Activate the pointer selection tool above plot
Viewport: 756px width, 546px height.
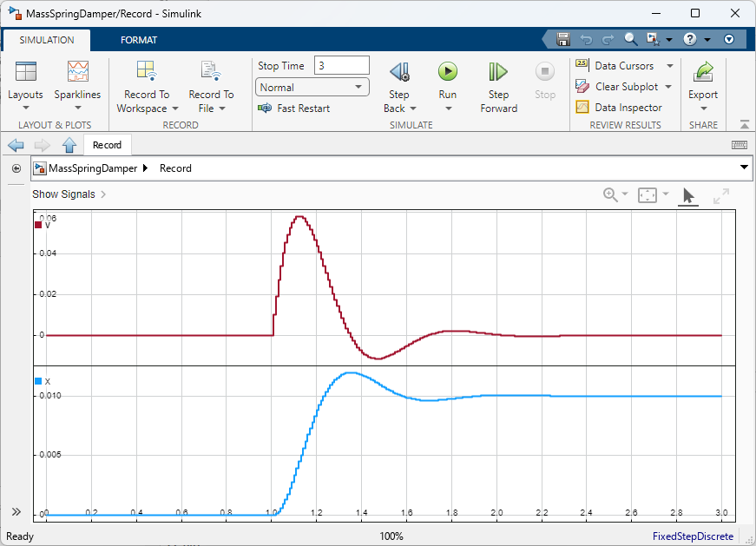(687, 196)
